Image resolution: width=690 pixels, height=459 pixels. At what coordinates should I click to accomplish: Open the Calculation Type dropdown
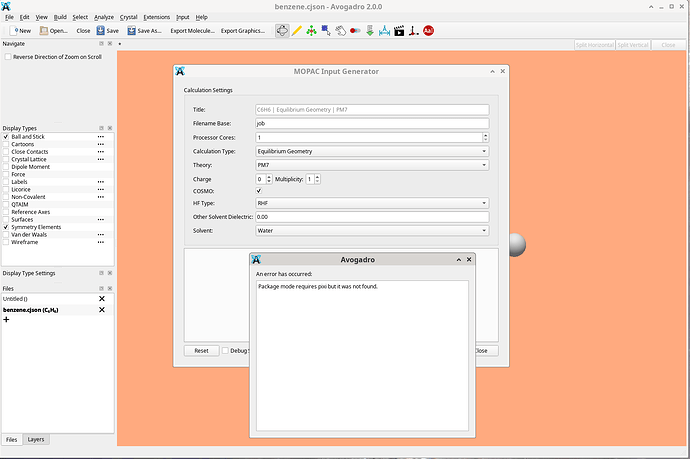(372, 151)
